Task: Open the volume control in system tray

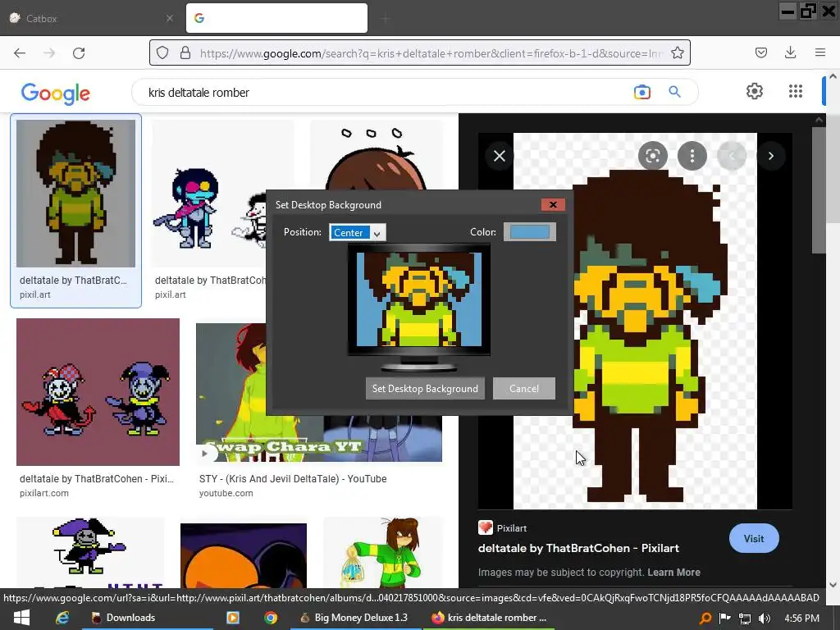Action: click(764, 619)
